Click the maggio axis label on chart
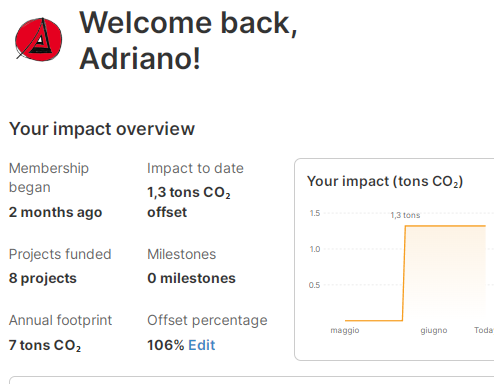 (x=345, y=330)
